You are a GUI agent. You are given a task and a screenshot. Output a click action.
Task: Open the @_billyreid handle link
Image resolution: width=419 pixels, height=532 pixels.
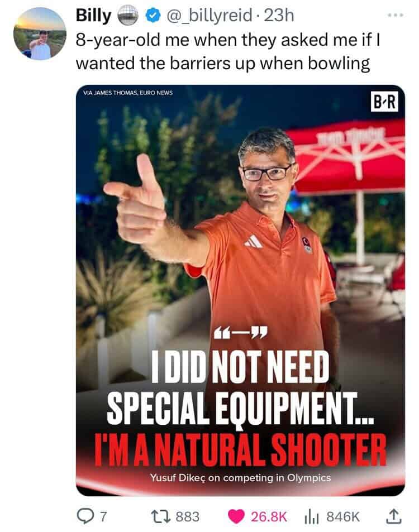point(209,16)
